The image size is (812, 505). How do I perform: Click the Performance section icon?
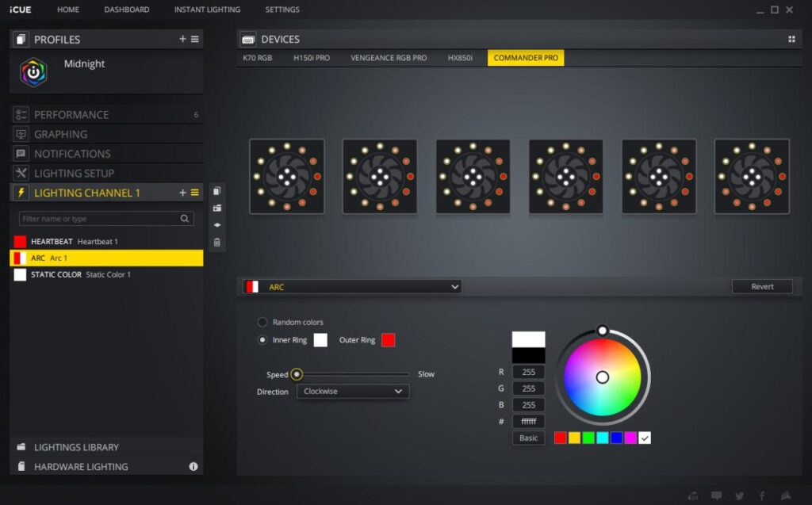click(21, 114)
